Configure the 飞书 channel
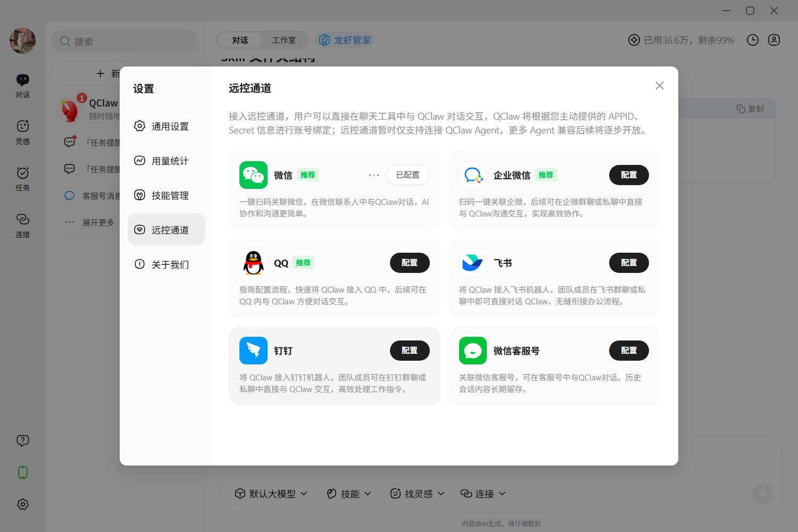 click(x=629, y=263)
